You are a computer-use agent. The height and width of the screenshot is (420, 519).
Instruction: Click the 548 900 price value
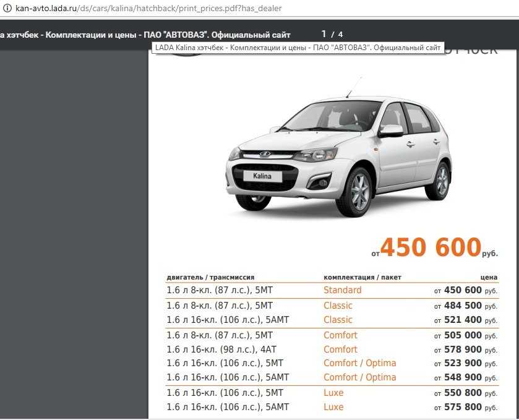(x=463, y=377)
